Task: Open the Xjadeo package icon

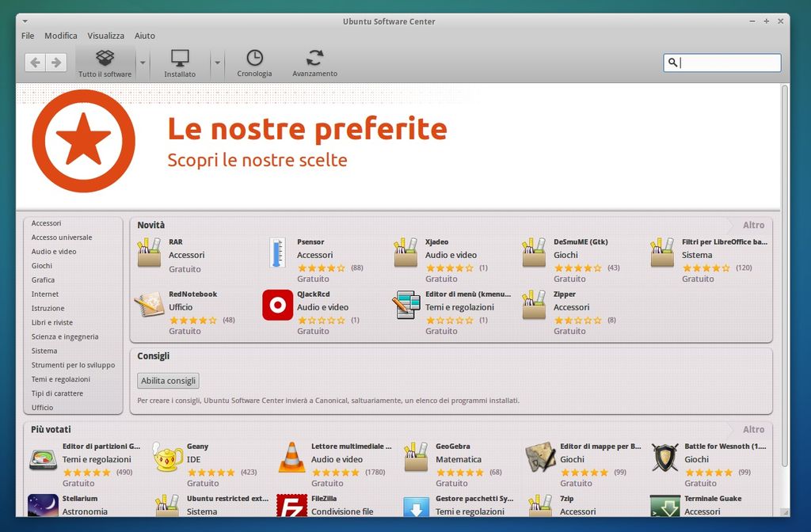Action: point(405,253)
